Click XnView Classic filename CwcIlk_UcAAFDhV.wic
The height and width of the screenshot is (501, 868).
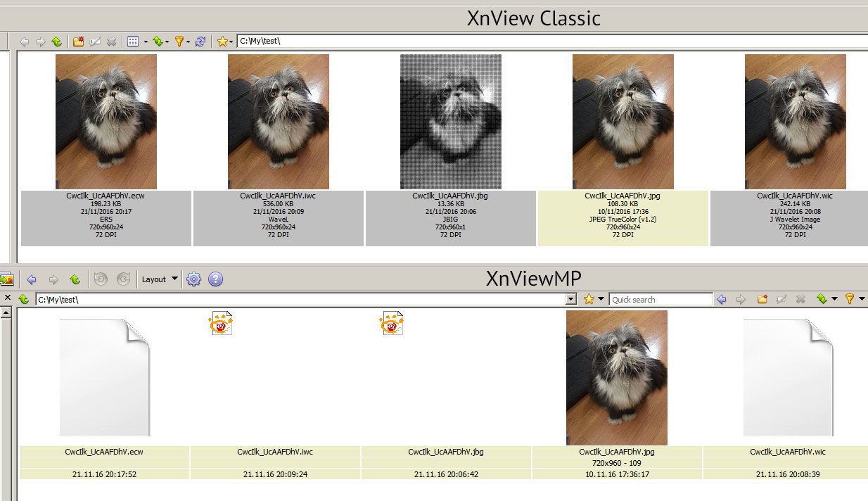[x=795, y=196]
